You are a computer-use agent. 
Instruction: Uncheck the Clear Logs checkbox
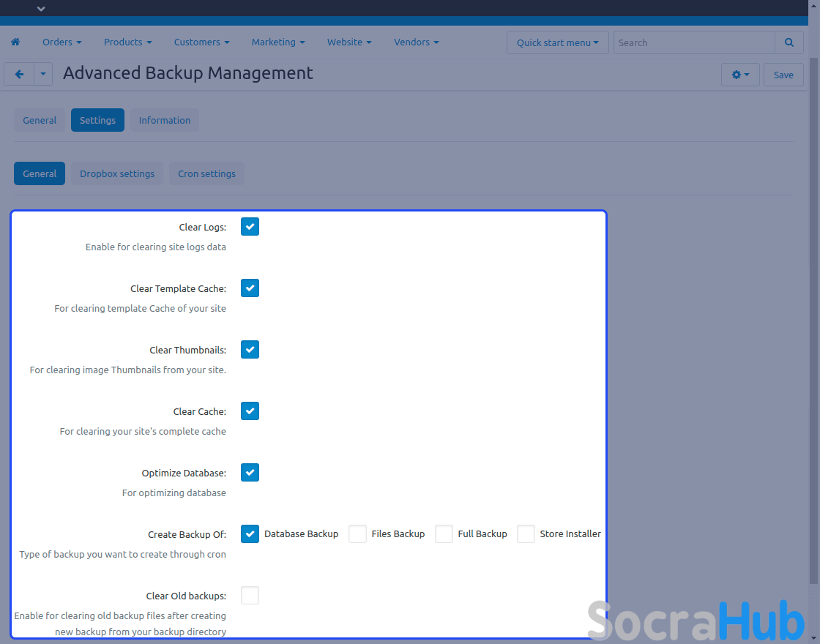click(250, 227)
